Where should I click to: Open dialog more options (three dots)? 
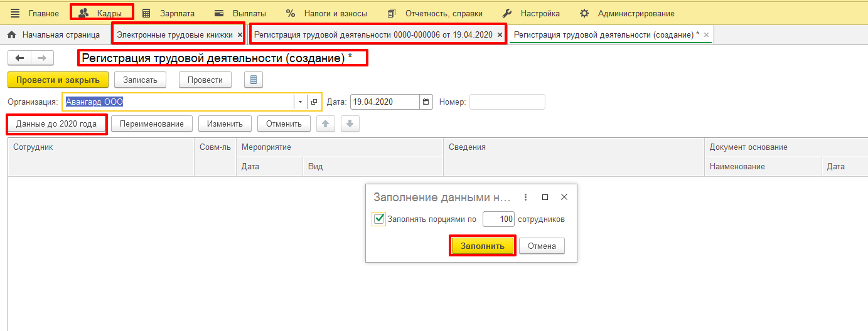coord(526,197)
